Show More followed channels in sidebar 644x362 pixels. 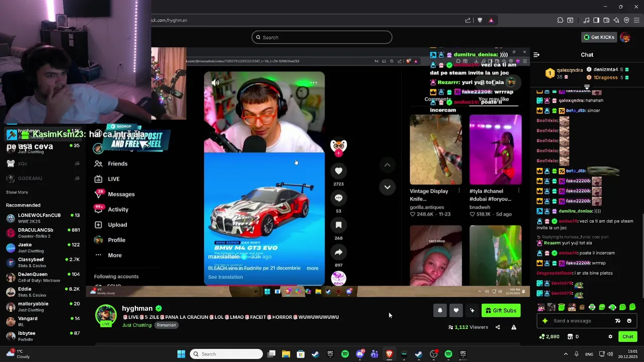17,192
